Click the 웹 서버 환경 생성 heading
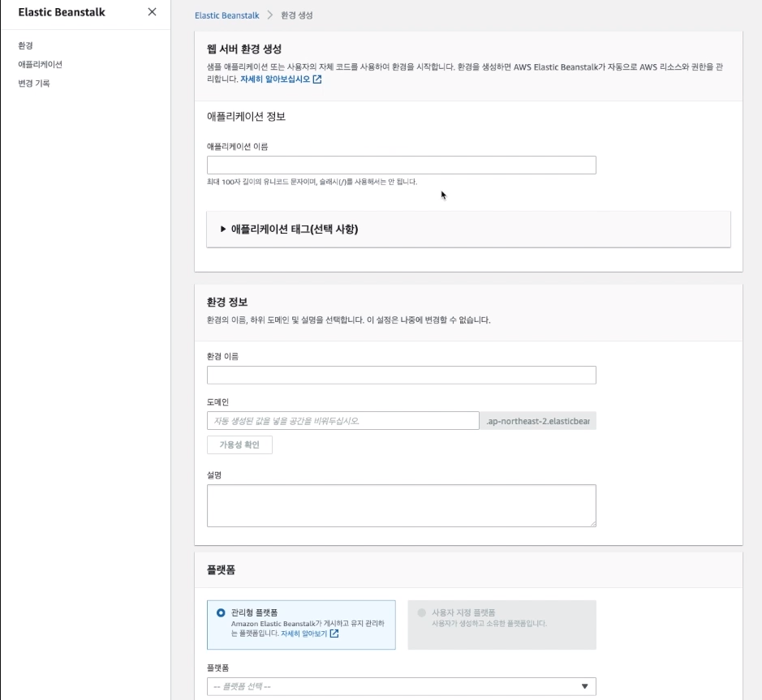Screen dimensions: 762x700 click(244, 49)
